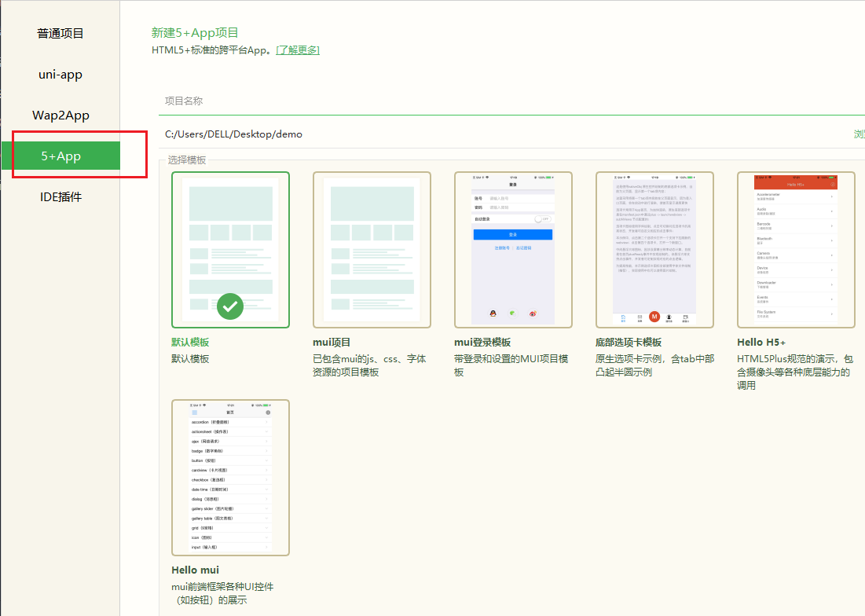Image resolution: width=865 pixels, height=616 pixels.
Task: Switch to the uni-app project type
Action: (60, 75)
